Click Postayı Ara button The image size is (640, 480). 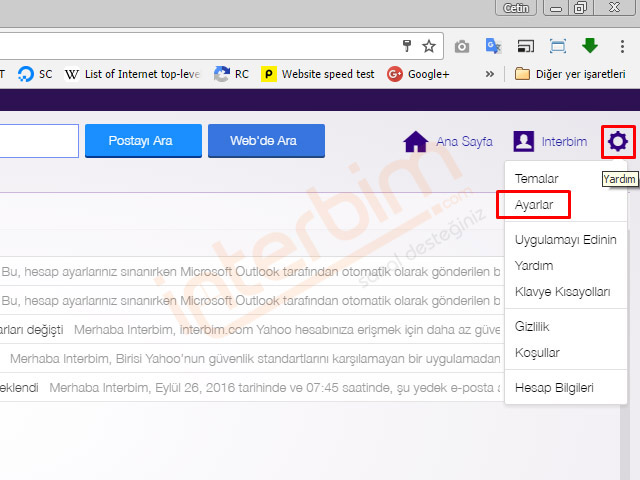point(143,141)
